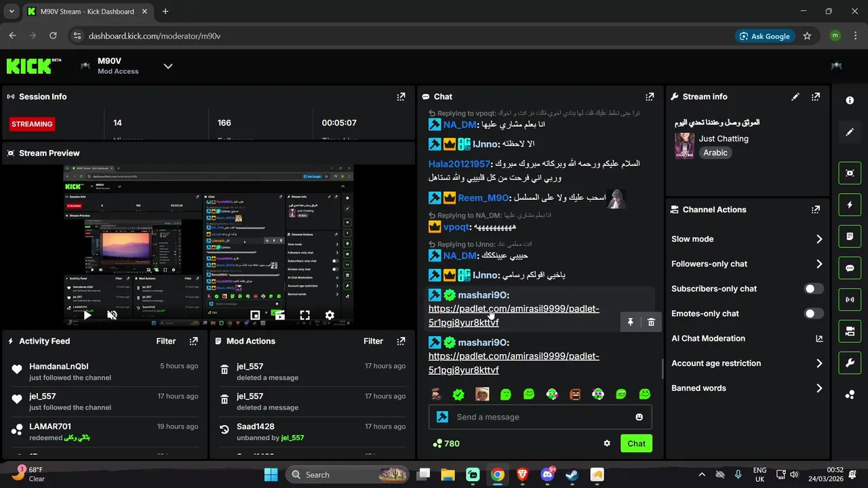Click the chat scrollbar thumb

(x=663, y=369)
